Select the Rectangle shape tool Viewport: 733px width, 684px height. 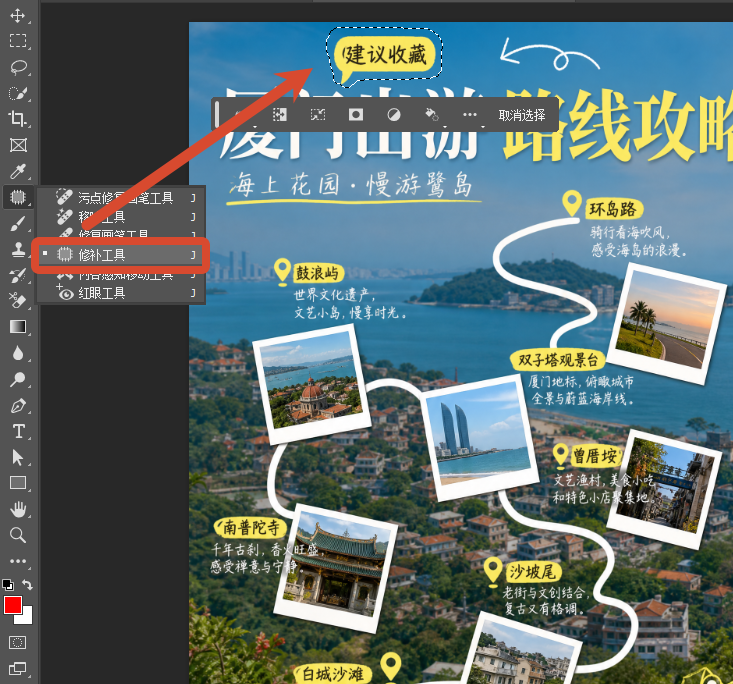coord(18,482)
